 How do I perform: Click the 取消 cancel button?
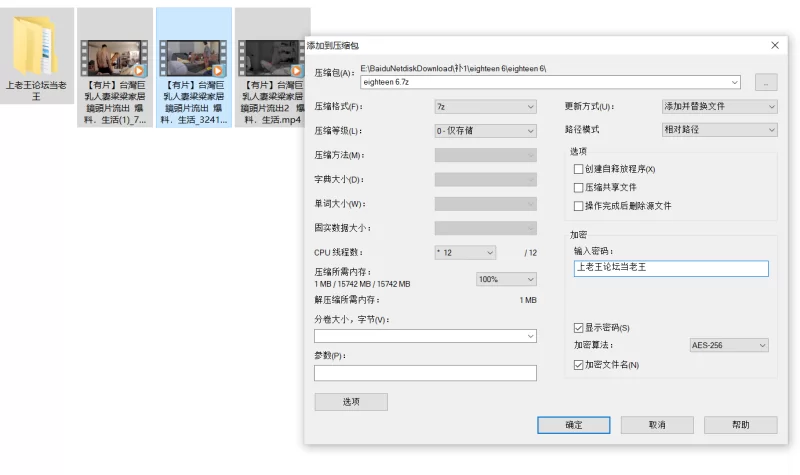click(657, 425)
